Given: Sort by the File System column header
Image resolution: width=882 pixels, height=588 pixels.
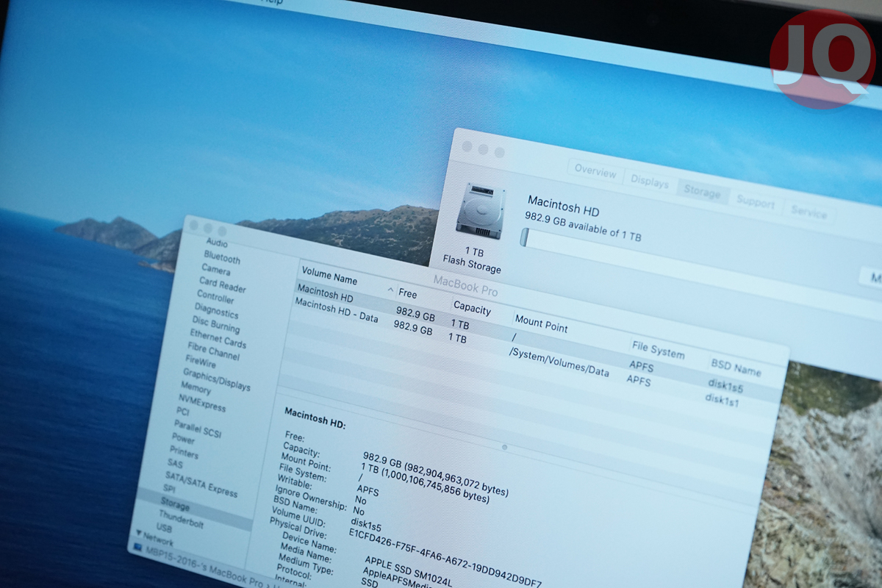Looking at the screenshot, I should (x=657, y=351).
